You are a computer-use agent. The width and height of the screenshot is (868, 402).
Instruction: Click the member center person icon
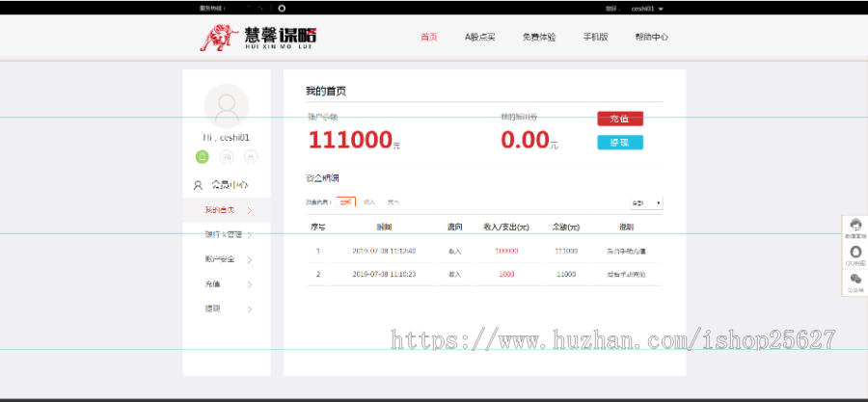pos(198,185)
